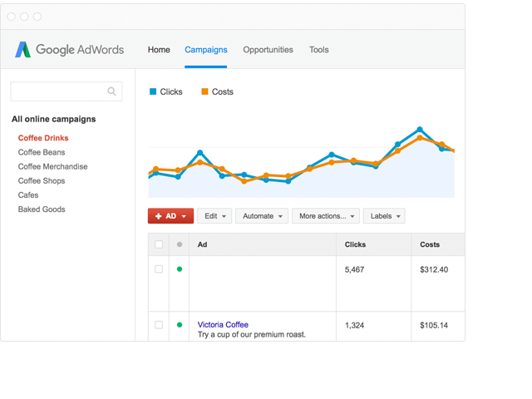This screenshot has height=399, width=532.
Task: Click the 1,324 clicks value
Action: click(354, 325)
